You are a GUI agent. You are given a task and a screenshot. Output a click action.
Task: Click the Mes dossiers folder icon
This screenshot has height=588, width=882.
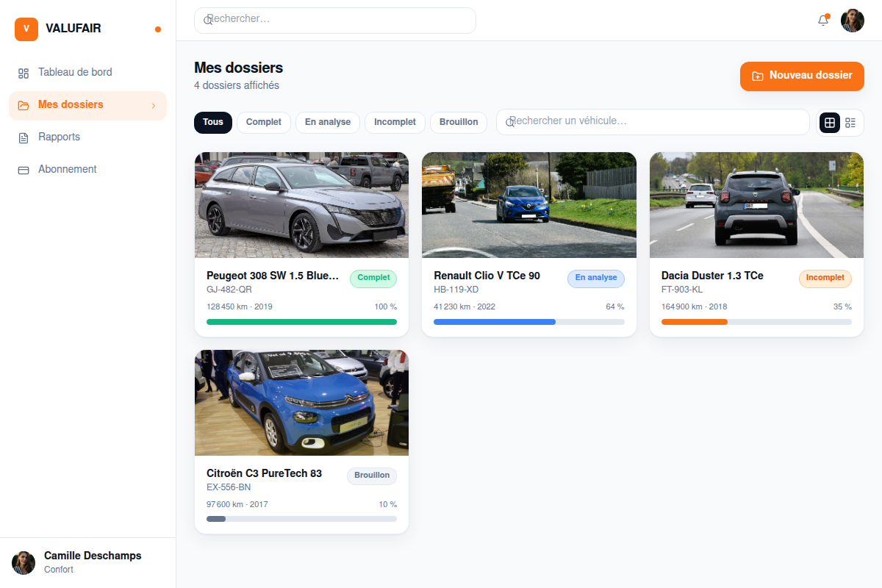pos(24,105)
